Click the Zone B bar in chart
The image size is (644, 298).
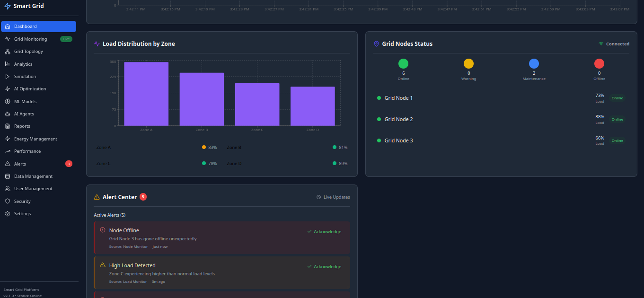(x=202, y=99)
